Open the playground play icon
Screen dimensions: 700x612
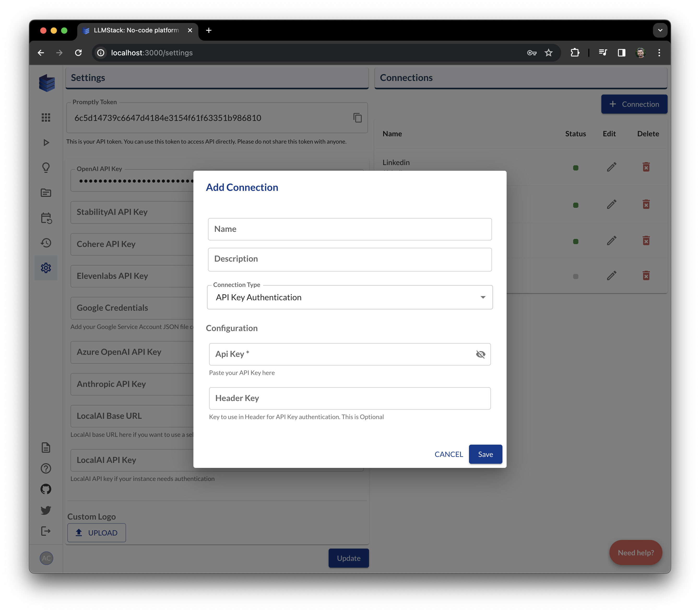tap(46, 142)
